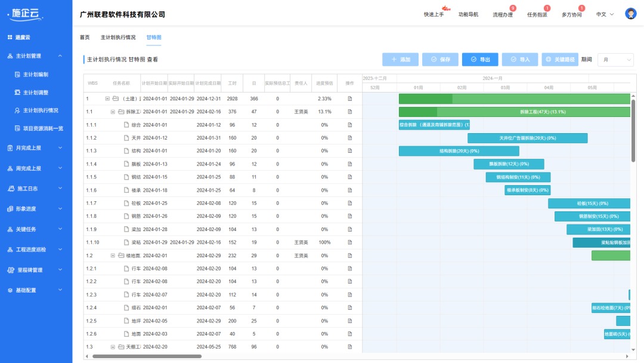Open the 首页 tab
The image size is (644, 363).
[84, 37]
